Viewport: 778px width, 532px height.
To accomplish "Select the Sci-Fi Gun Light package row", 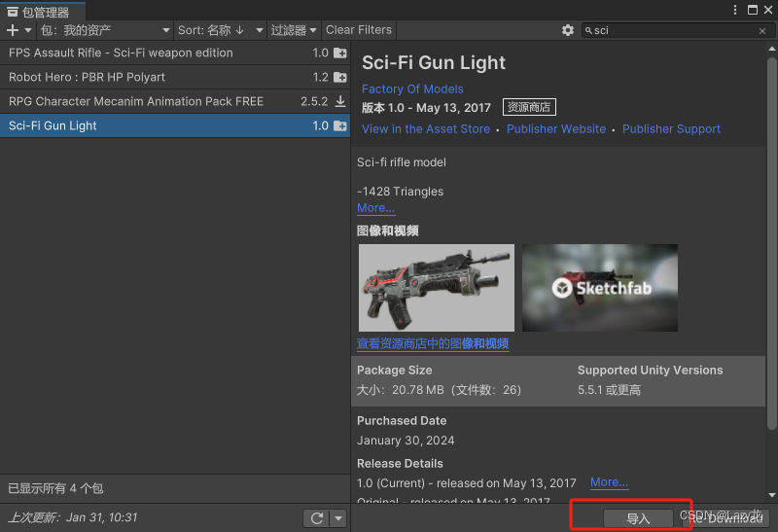I will 175,125.
